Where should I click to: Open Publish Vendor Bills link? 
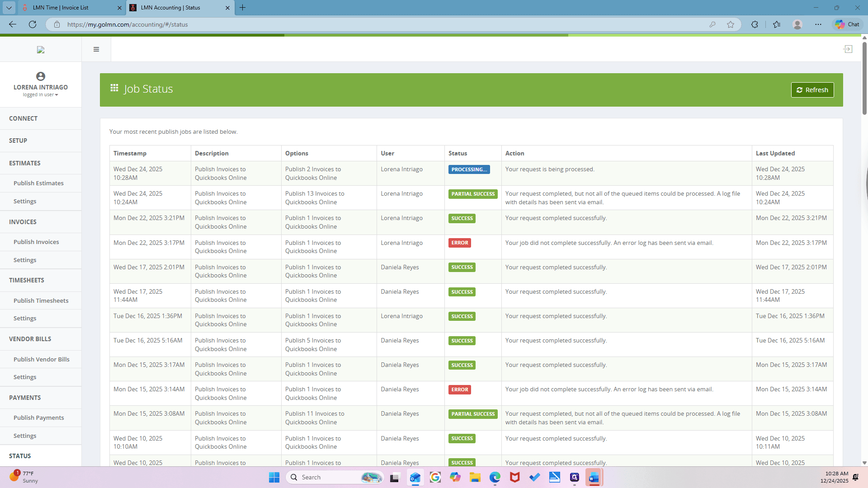coord(41,359)
